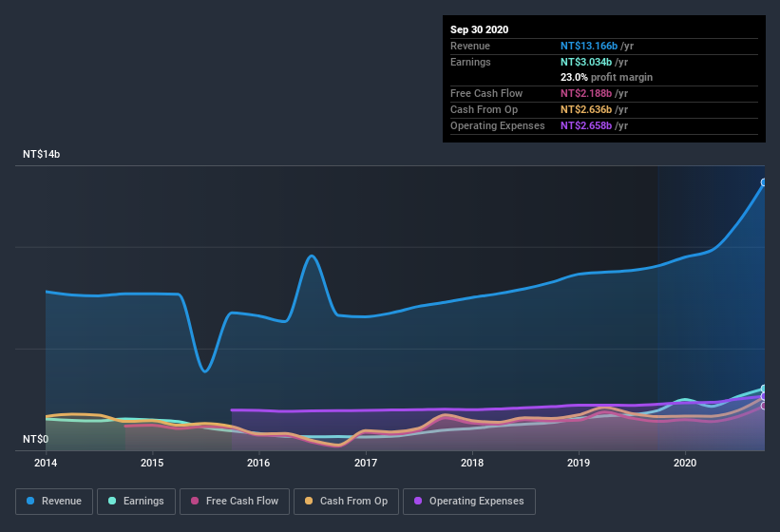The image size is (780, 532).
Task: Click the Cash From Op tooltip label
Action: 484,109
